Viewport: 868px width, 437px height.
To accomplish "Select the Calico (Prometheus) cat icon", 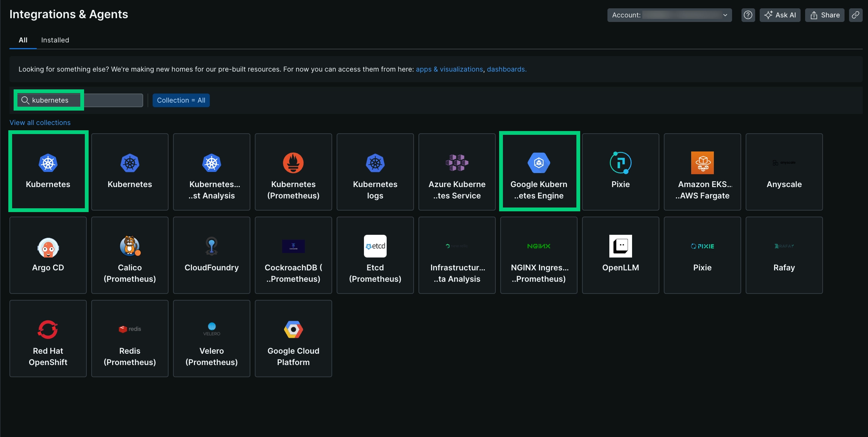I will pyautogui.click(x=130, y=246).
